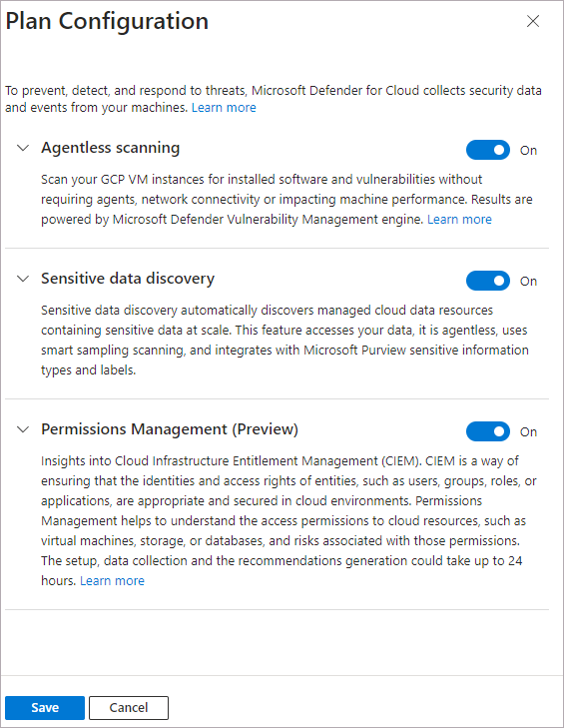Collapse the Permissions Management (Preview) chevron
This screenshot has height=728, width=564.
coord(23,429)
